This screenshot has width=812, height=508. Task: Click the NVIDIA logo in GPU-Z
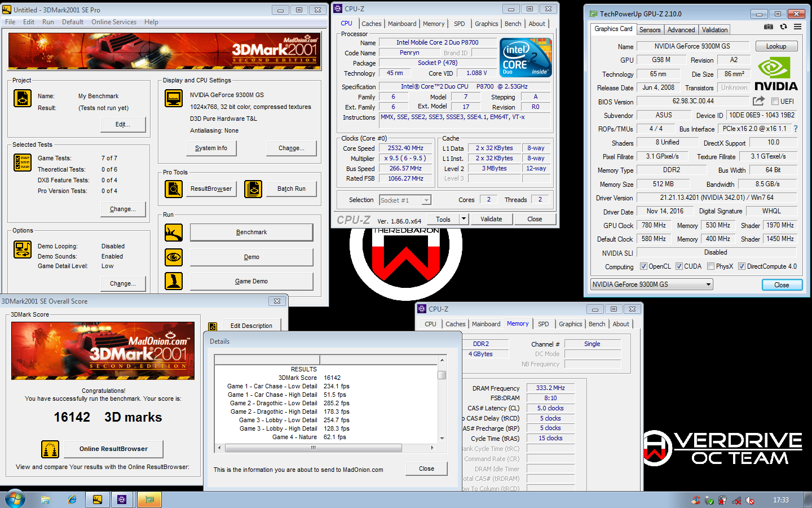(776, 74)
